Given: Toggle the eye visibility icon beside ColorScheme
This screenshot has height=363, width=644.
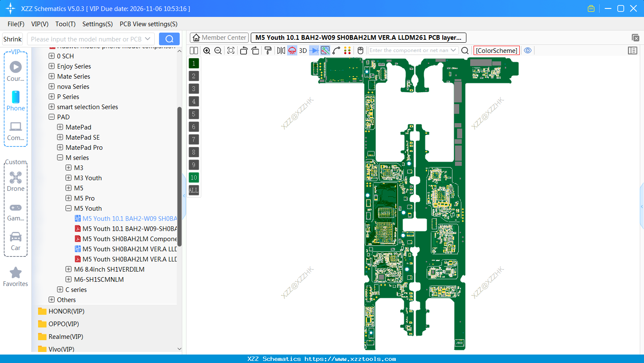Looking at the screenshot, I should [528, 50].
